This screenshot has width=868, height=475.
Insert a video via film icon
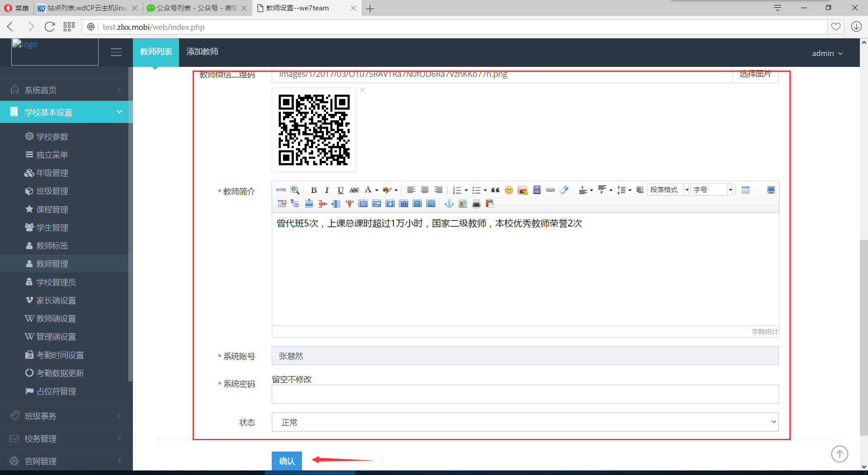coord(537,190)
